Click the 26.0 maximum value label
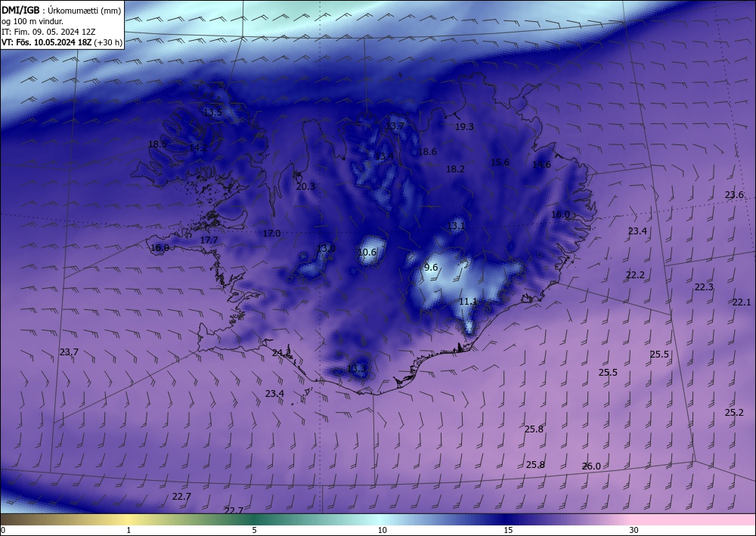The width and height of the screenshot is (756, 536). (591, 466)
